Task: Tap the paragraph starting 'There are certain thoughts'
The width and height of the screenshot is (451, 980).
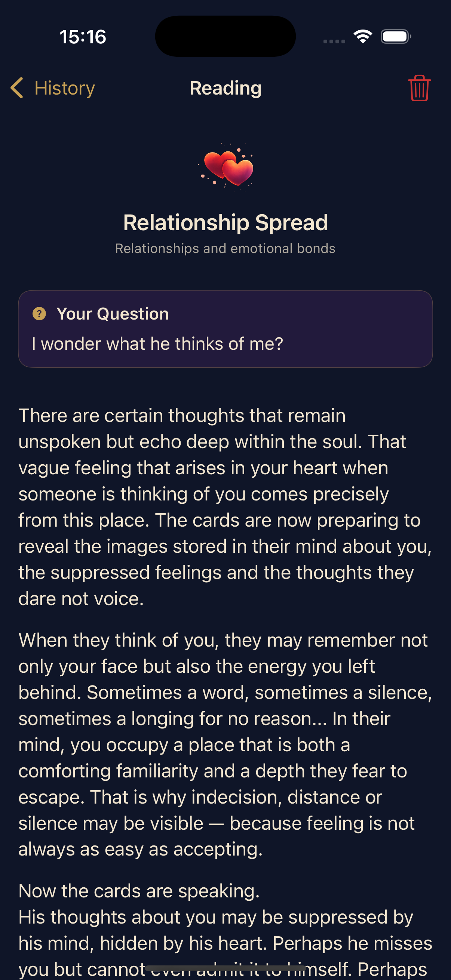Action: [225, 507]
